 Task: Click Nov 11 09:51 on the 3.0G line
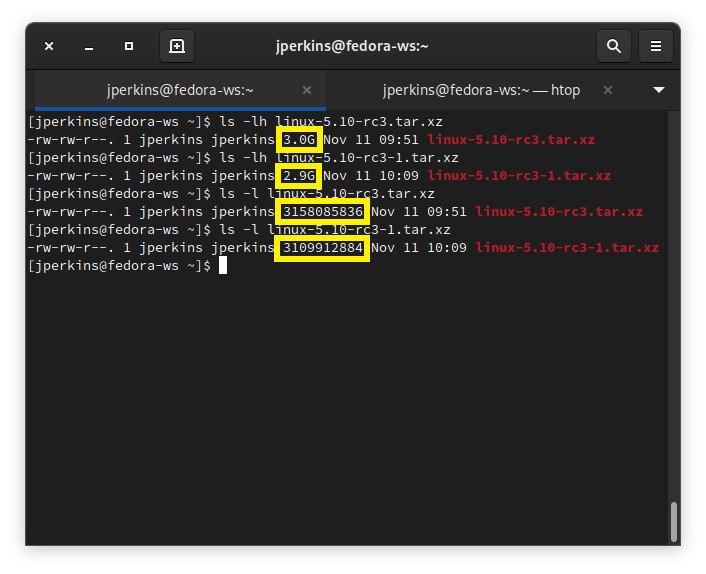tap(371, 140)
